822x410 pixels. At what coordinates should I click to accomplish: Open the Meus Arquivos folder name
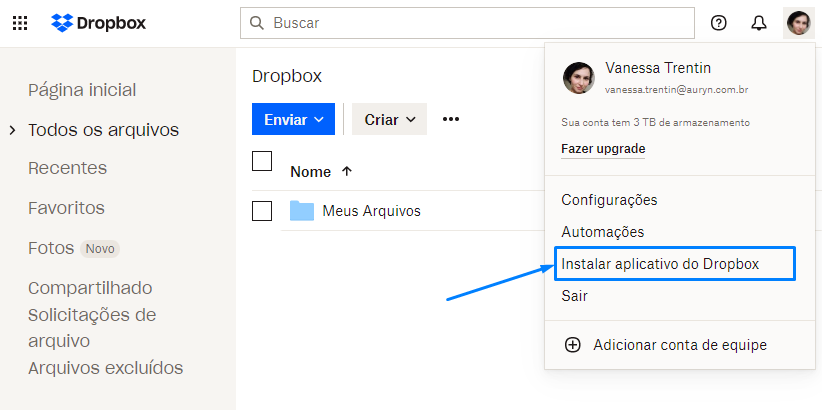371,211
